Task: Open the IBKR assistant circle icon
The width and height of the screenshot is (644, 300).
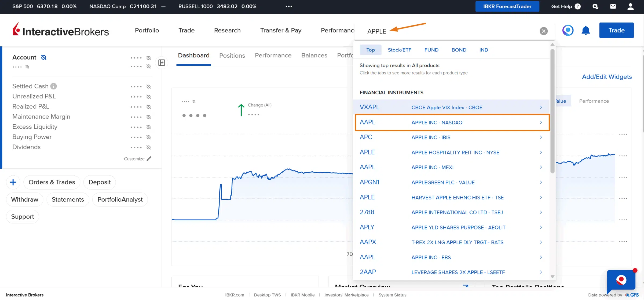Action: (x=568, y=30)
